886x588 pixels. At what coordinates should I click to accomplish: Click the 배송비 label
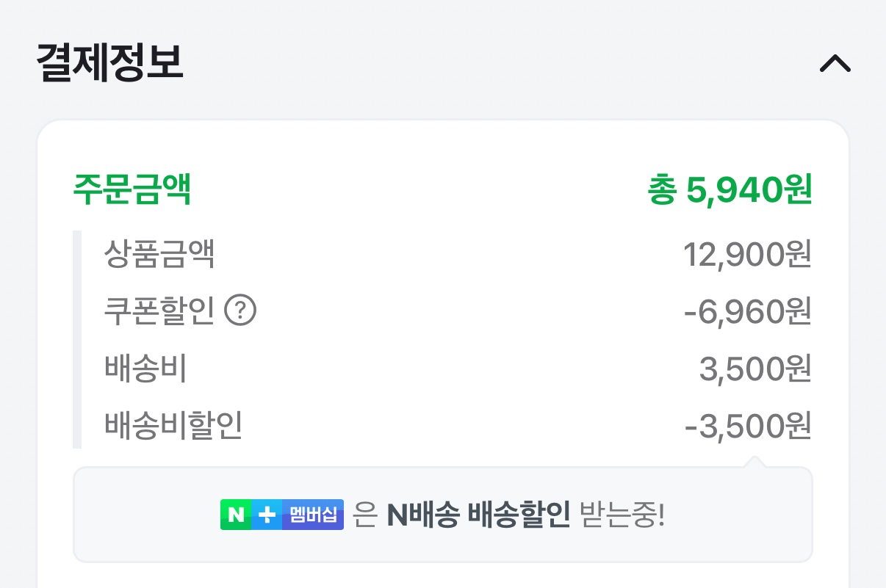[x=145, y=370]
